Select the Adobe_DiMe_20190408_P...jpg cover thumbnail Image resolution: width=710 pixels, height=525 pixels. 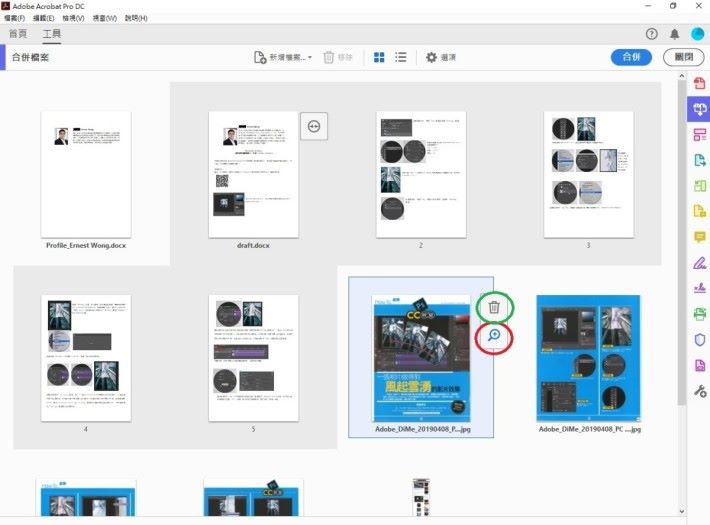tap(421, 359)
